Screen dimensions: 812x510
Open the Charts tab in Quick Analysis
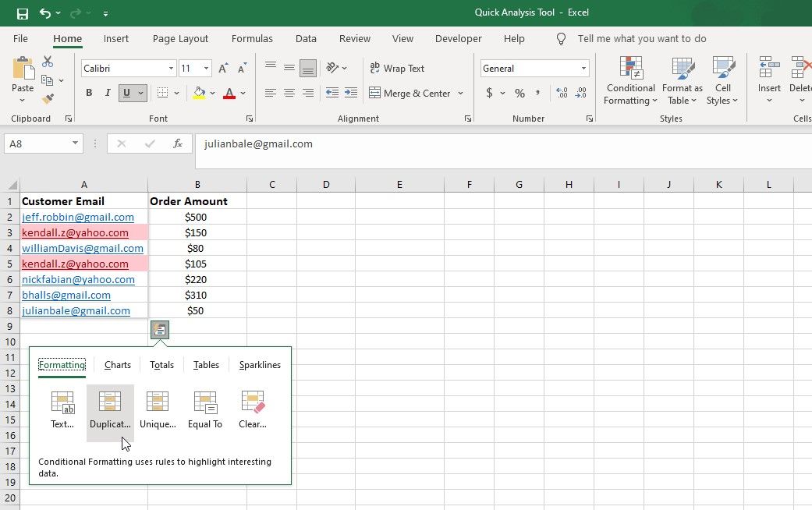tap(118, 365)
